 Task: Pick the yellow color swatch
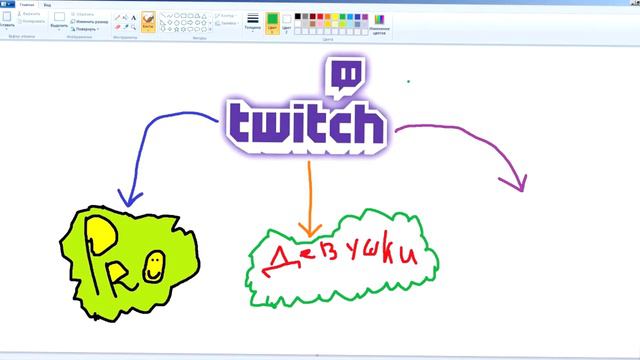coord(335,16)
